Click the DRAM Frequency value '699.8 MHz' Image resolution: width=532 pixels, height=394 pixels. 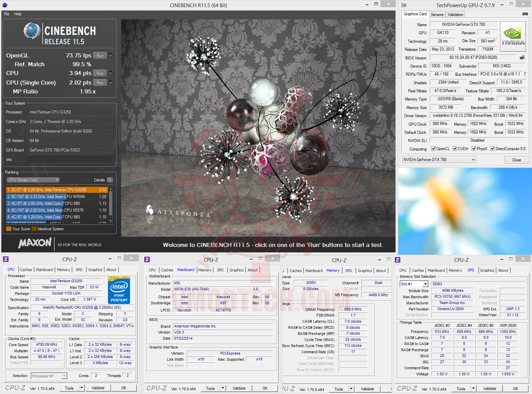(x=353, y=309)
